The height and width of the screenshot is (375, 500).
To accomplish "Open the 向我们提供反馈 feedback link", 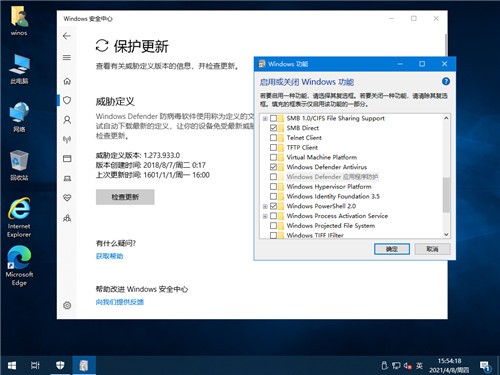I will point(120,302).
